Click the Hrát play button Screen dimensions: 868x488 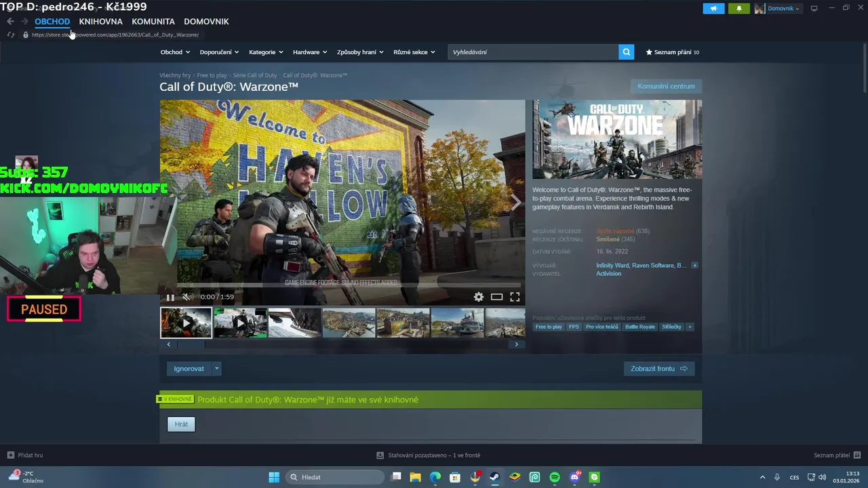coord(181,424)
